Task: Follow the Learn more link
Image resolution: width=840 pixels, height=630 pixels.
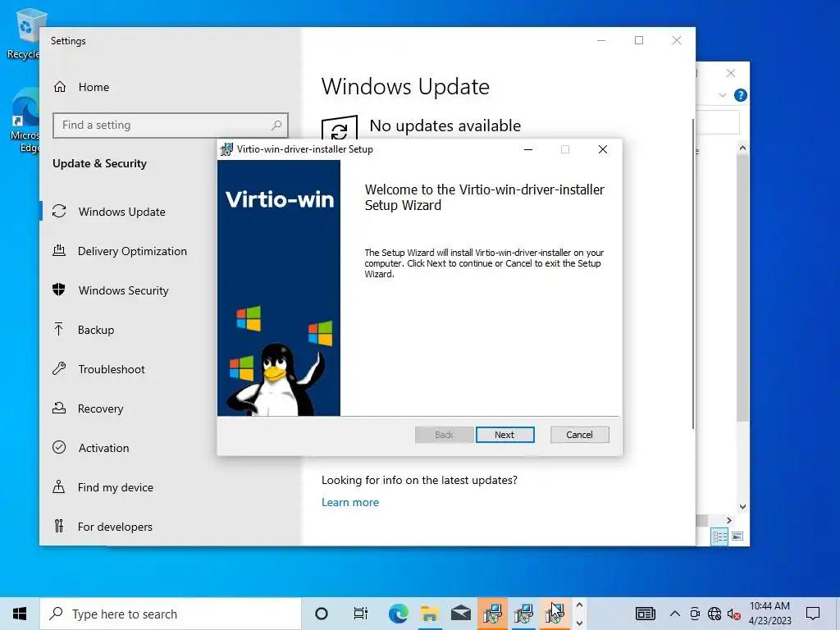Action: click(349, 502)
